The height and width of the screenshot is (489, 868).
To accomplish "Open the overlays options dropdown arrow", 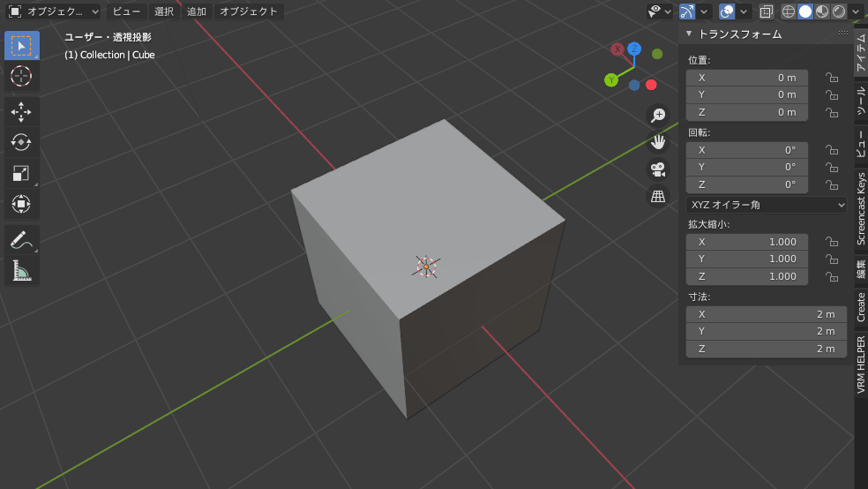I will [744, 11].
